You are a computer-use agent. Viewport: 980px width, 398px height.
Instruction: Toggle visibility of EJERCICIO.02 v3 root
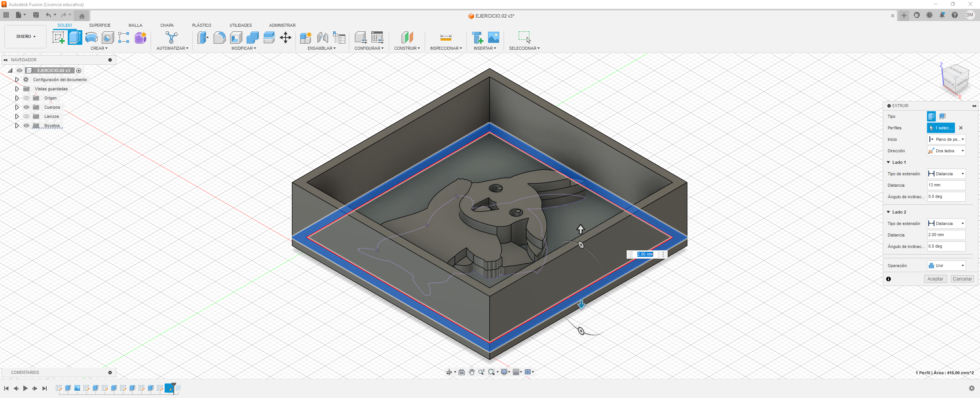click(20, 70)
